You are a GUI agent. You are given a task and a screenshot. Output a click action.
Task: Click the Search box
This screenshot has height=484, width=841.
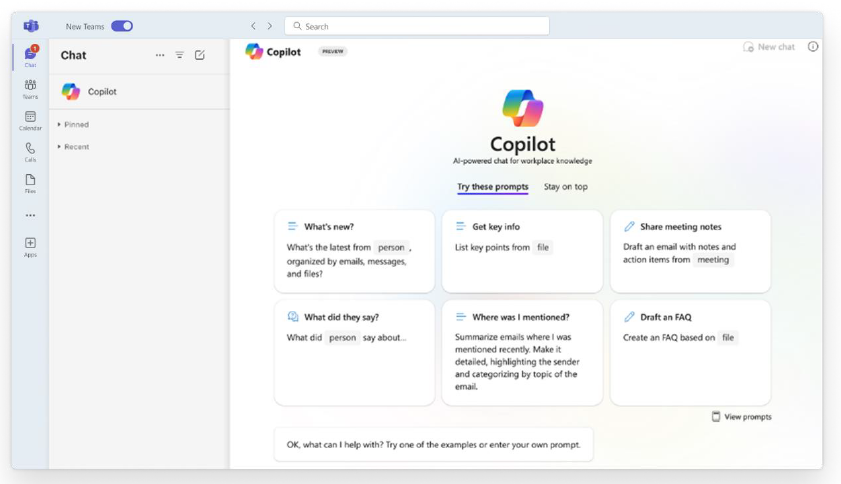417,26
